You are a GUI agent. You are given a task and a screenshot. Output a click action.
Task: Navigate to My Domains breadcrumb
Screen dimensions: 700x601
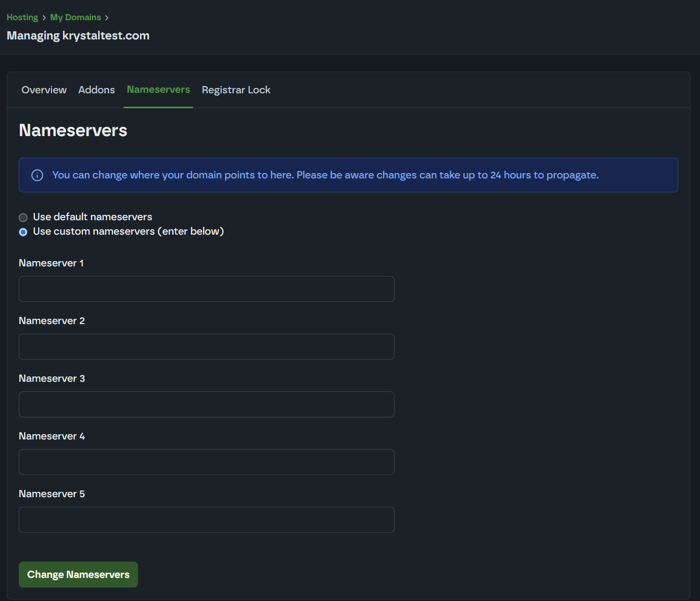tap(76, 17)
